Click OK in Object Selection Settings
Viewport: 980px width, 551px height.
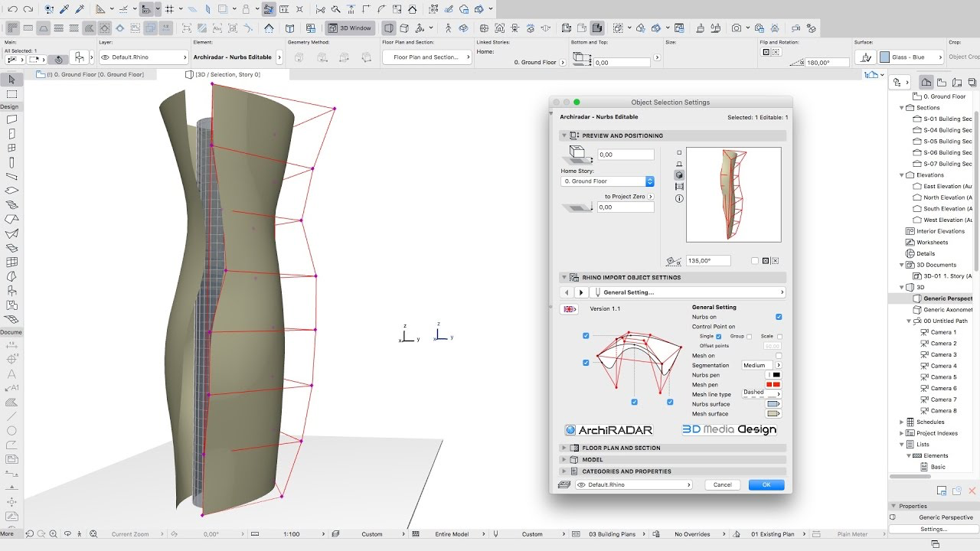(x=766, y=485)
